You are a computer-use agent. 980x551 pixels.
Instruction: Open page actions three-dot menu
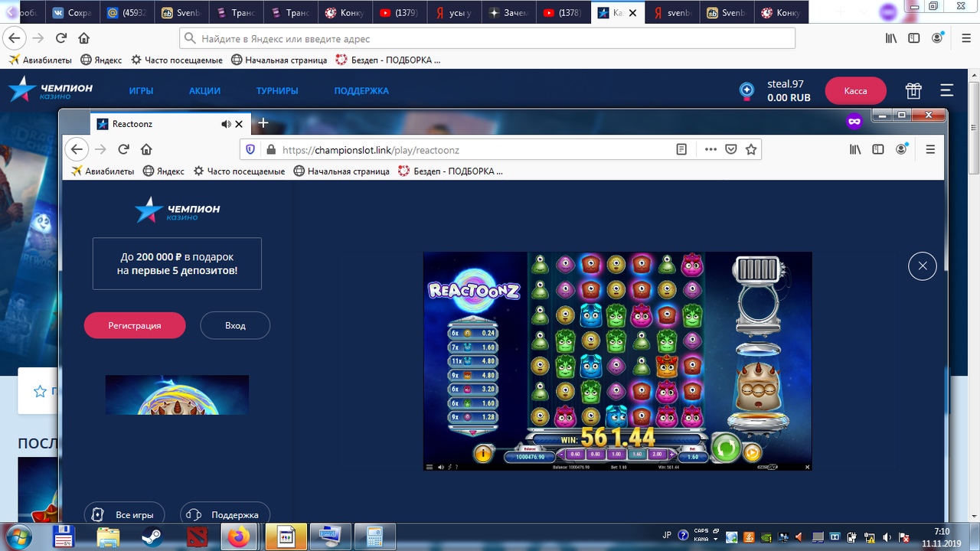pyautogui.click(x=710, y=150)
